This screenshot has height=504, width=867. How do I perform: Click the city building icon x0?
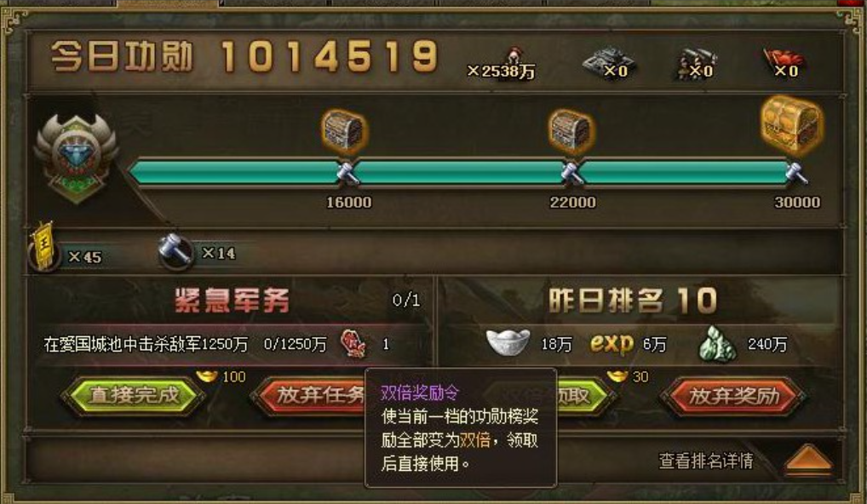coord(607,62)
